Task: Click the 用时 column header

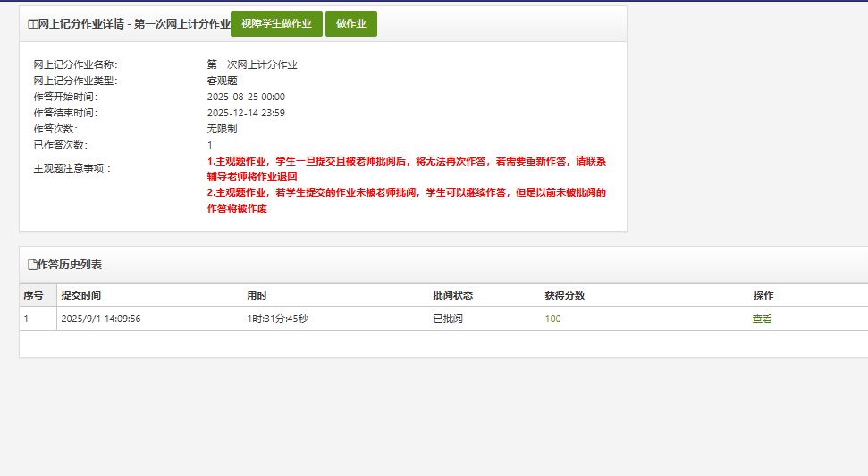Action: pos(257,295)
